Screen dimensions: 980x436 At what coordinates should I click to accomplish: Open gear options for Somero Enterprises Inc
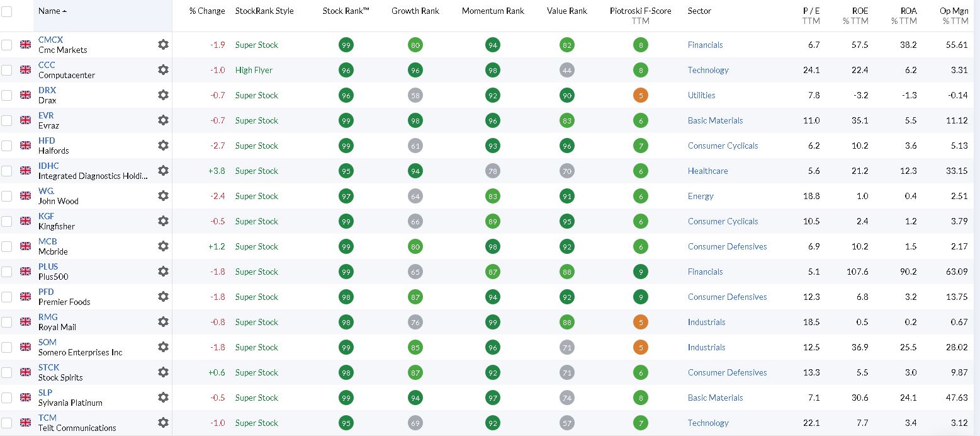point(163,347)
